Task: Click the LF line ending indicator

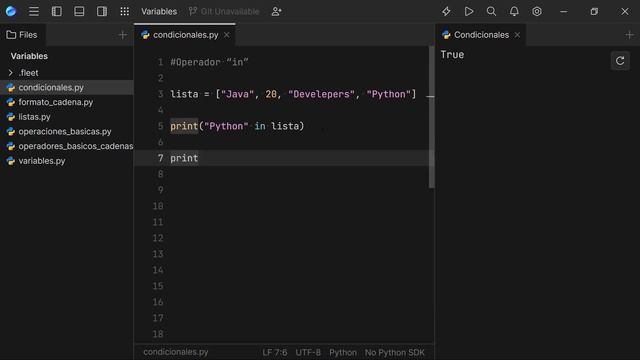Action: click(x=267, y=352)
